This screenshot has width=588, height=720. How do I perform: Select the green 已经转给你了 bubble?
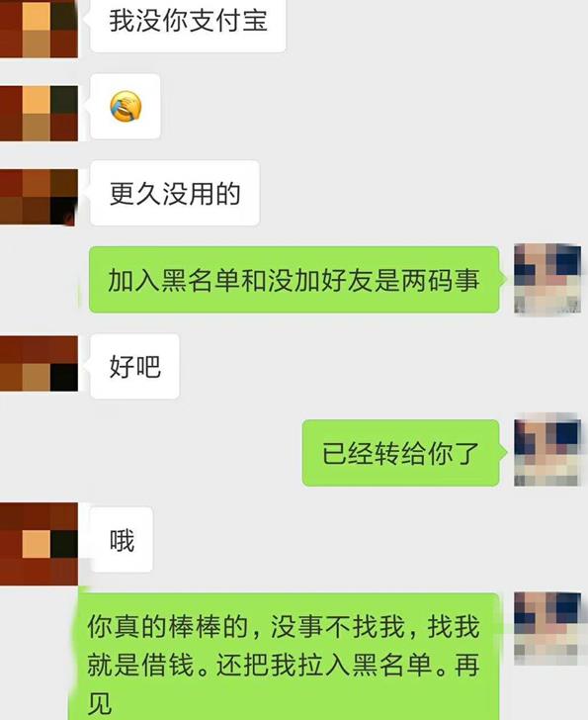400,453
